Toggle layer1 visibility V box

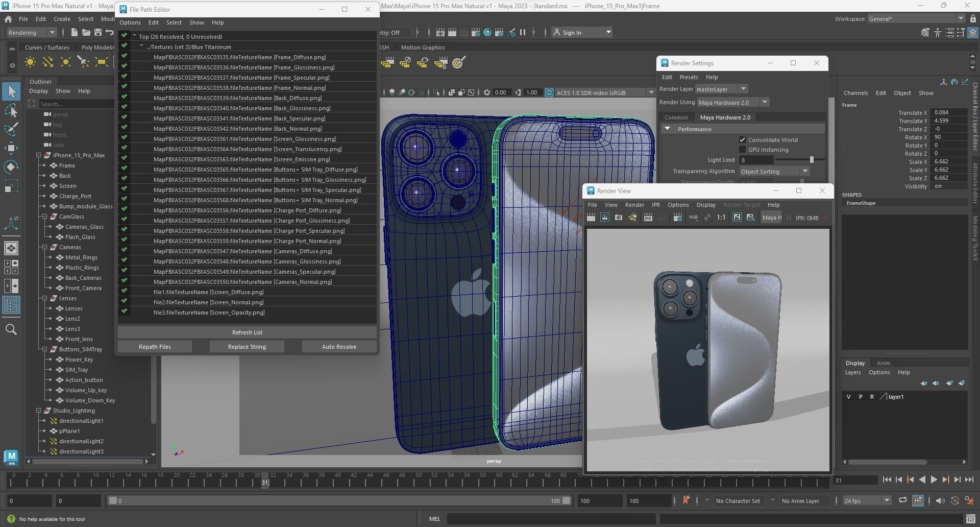[848, 397]
